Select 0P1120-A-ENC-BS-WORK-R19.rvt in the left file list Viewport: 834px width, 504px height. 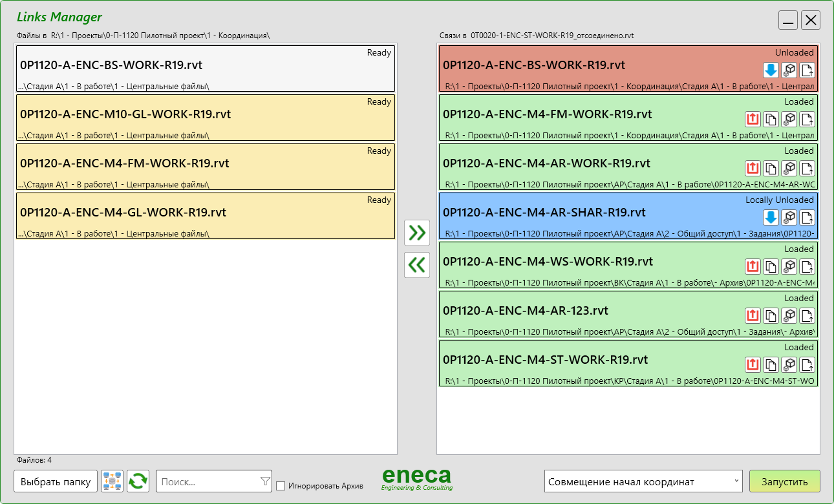(x=206, y=68)
